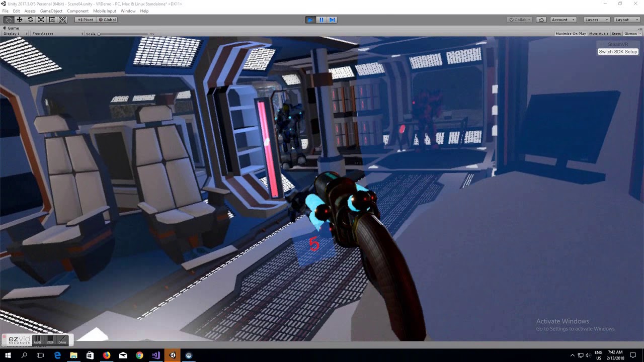Open Firefox from the taskbar

click(107, 355)
